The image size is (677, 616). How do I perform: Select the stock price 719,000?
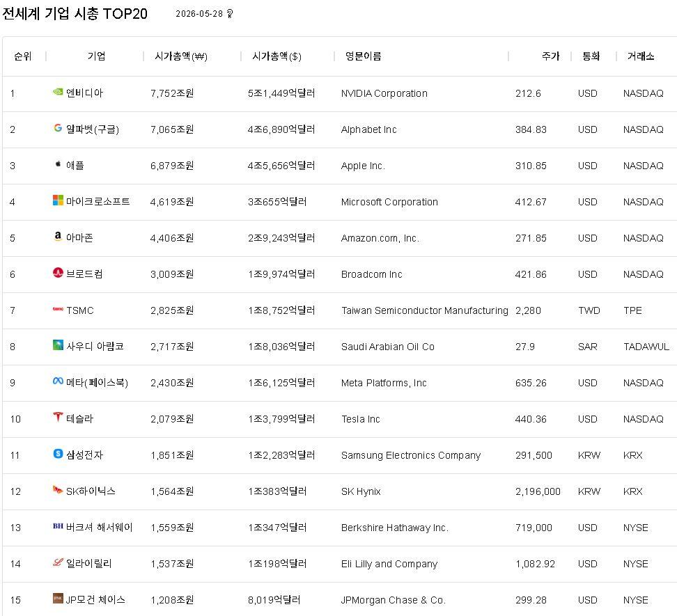534,528
